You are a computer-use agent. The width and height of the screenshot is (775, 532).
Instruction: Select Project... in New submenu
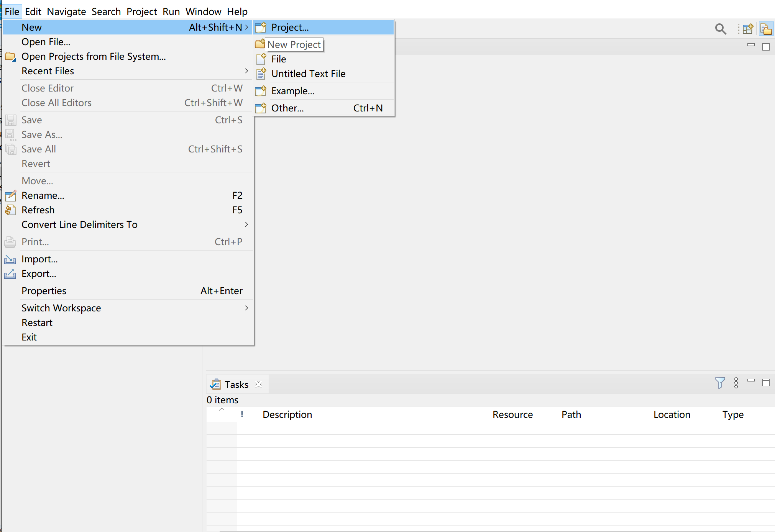(x=323, y=27)
